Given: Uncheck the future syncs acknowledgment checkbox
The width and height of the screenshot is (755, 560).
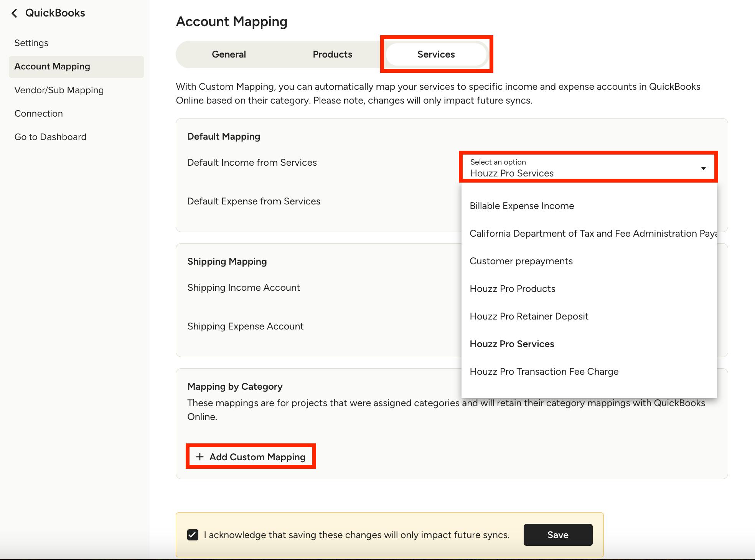Looking at the screenshot, I should pyautogui.click(x=193, y=535).
